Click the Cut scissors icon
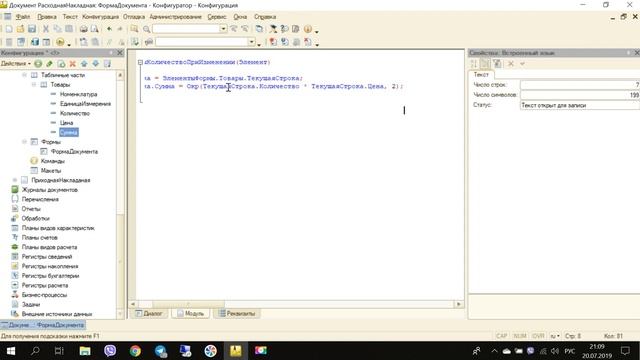 click(x=46, y=29)
